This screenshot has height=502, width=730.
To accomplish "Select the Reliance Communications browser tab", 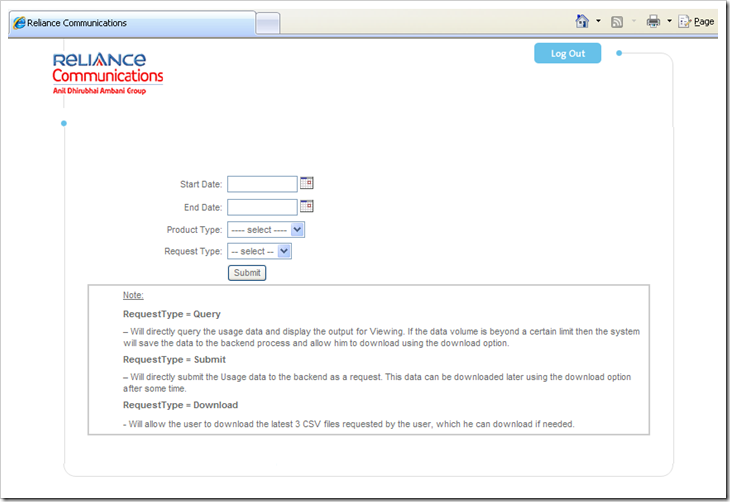I will [x=132, y=23].
